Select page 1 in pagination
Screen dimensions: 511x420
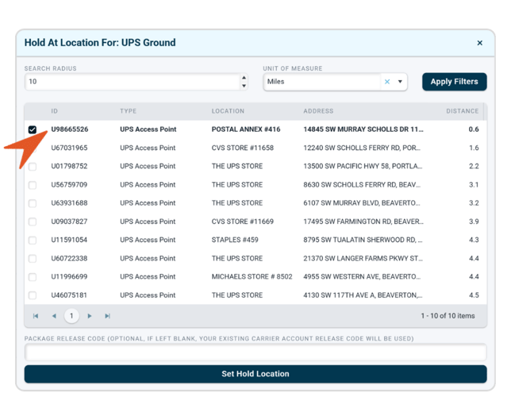71,316
